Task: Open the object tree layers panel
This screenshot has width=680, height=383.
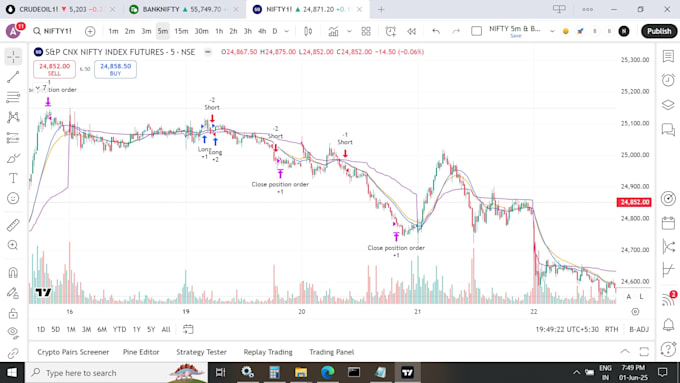Action: (x=668, y=105)
